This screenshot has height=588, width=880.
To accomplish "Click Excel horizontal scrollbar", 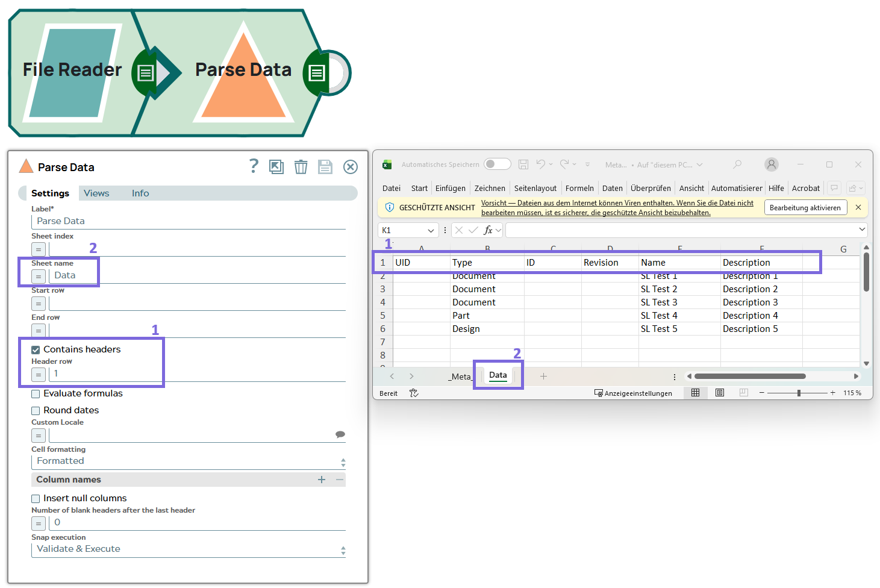I will click(x=750, y=376).
